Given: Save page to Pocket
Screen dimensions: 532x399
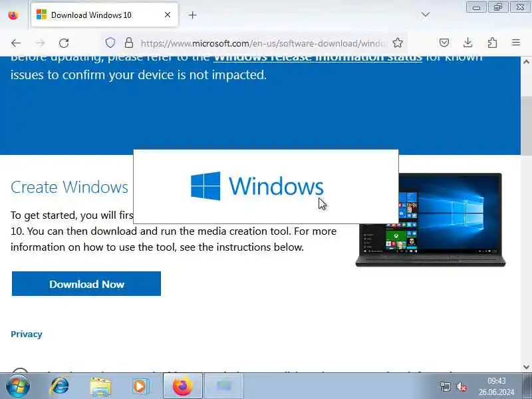Looking at the screenshot, I should coord(444,43).
